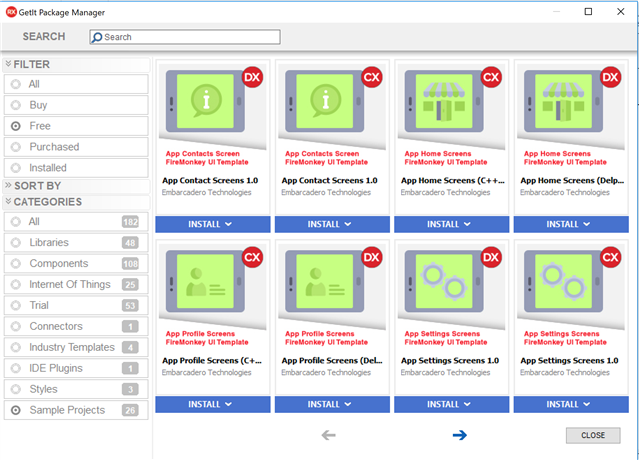The height and width of the screenshot is (460, 639).
Task: Click the profile thumbnail of App Profile Screens (C+...)
Action: pyautogui.click(x=205, y=281)
